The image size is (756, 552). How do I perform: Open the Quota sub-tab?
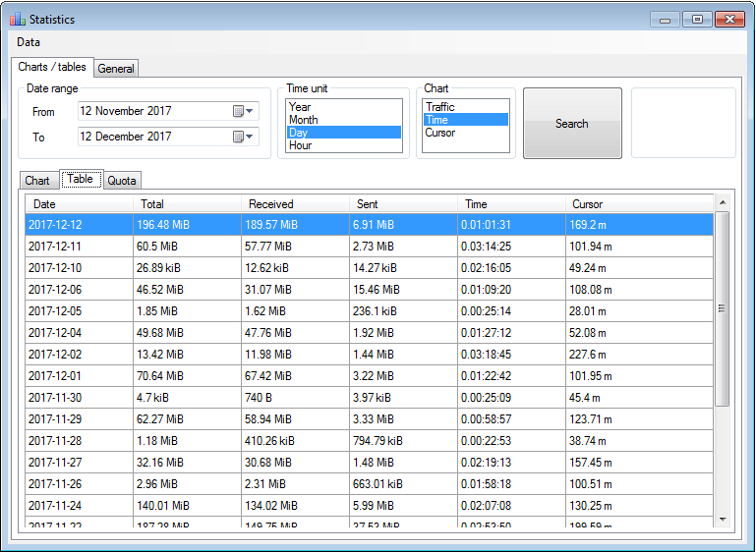(122, 181)
